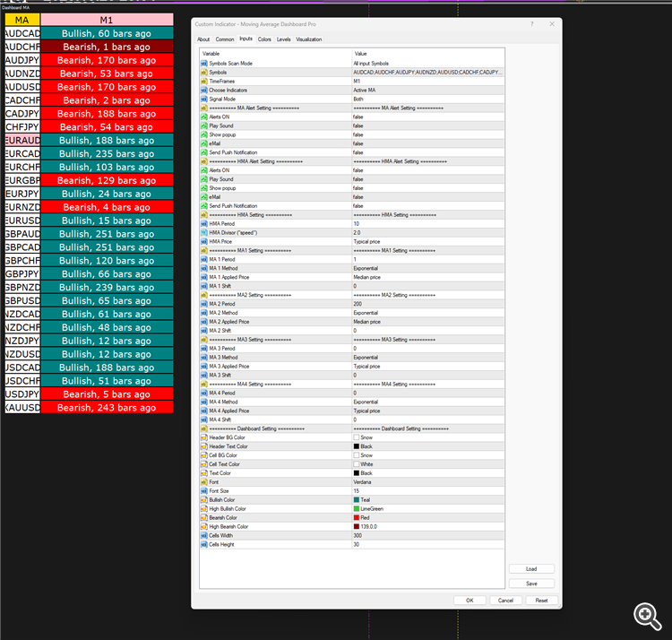Switch to the Common tab
Image resolution: width=672 pixels, height=640 pixels.
click(225, 39)
